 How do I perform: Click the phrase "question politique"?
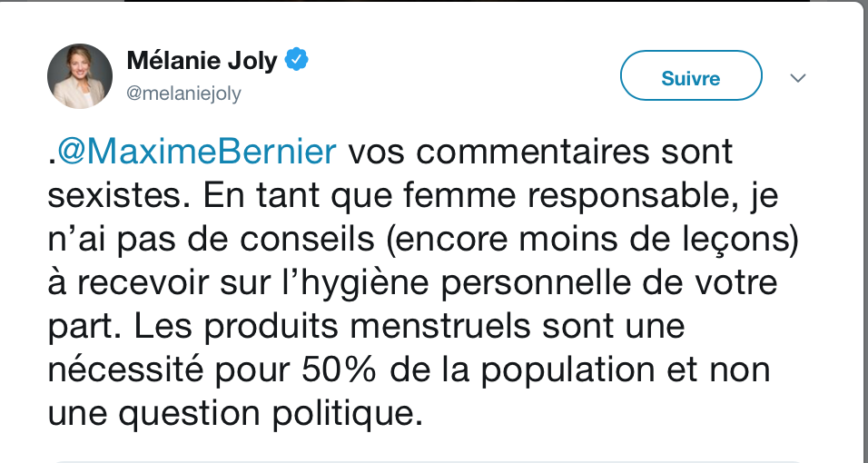pos(266,414)
